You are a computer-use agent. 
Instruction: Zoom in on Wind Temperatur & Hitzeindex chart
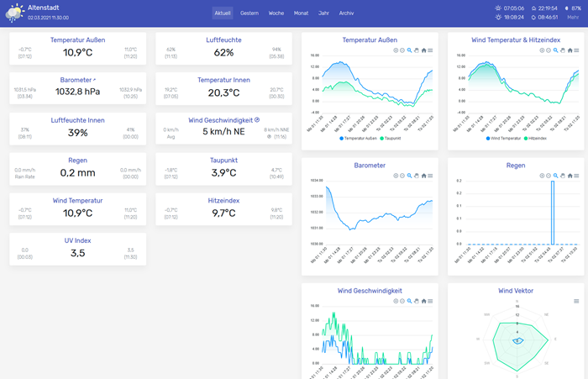click(x=542, y=50)
